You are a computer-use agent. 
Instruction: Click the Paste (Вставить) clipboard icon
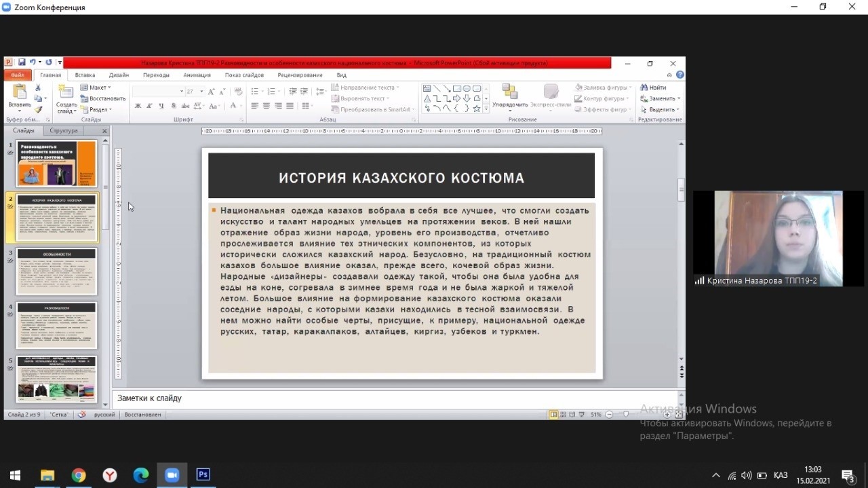tap(19, 95)
